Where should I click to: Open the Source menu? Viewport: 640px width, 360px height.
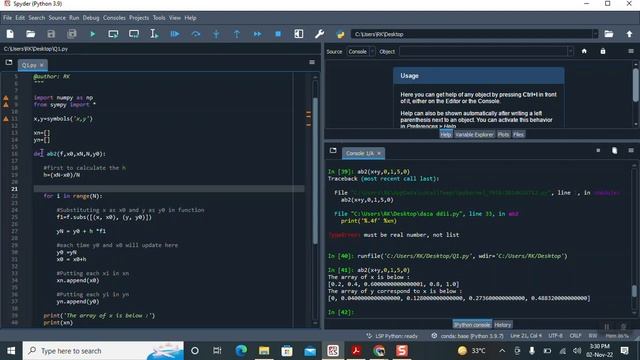point(57,18)
